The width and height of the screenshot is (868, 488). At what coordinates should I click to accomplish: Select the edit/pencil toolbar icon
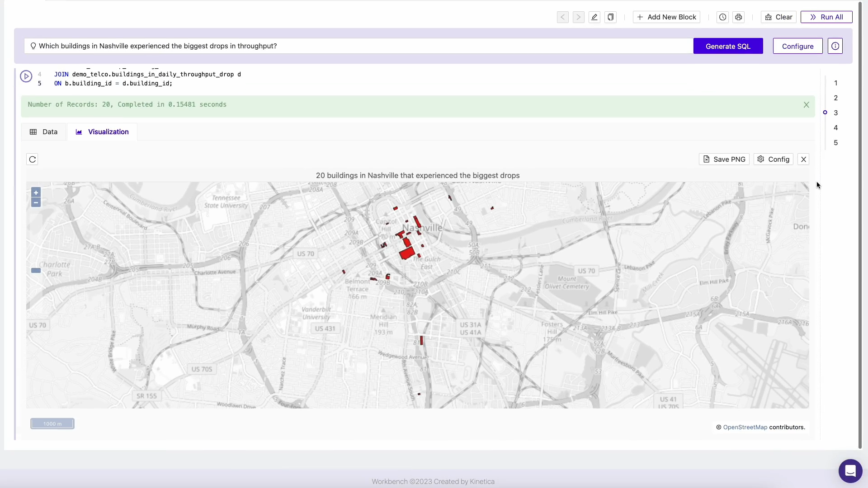point(594,17)
